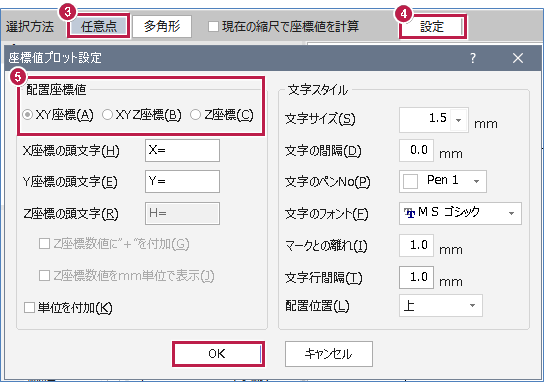The height and width of the screenshot is (382, 544).
Task: Open the 文字サイズ dropdown arrow
Action: tap(459, 120)
